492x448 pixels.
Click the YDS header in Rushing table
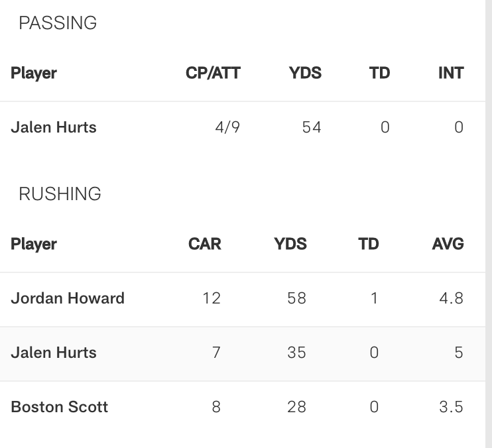tap(290, 244)
